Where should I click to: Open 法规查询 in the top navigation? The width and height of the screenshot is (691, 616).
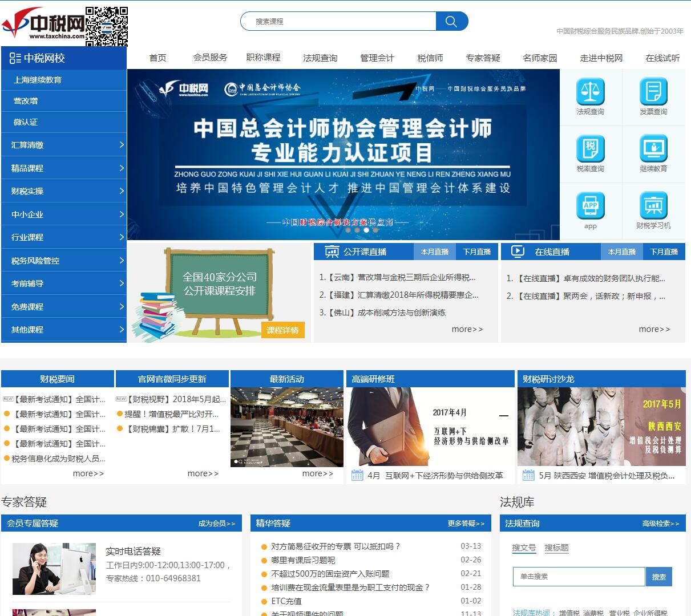point(320,58)
